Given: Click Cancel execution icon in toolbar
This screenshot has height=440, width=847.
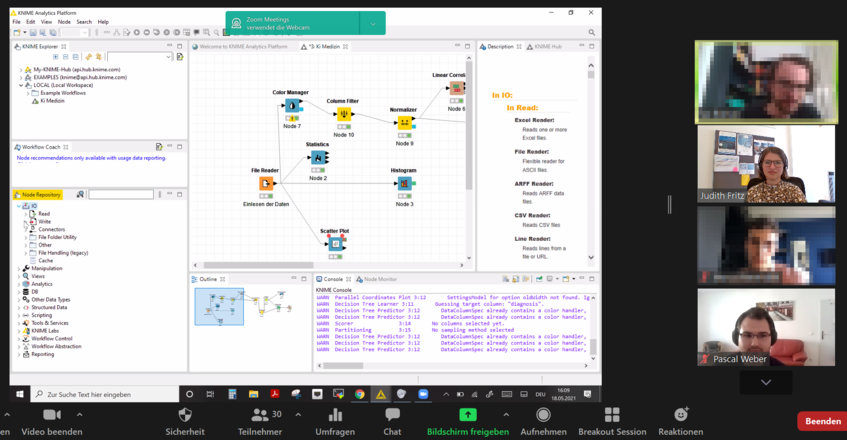Looking at the screenshot, I should pyautogui.click(x=167, y=32).
